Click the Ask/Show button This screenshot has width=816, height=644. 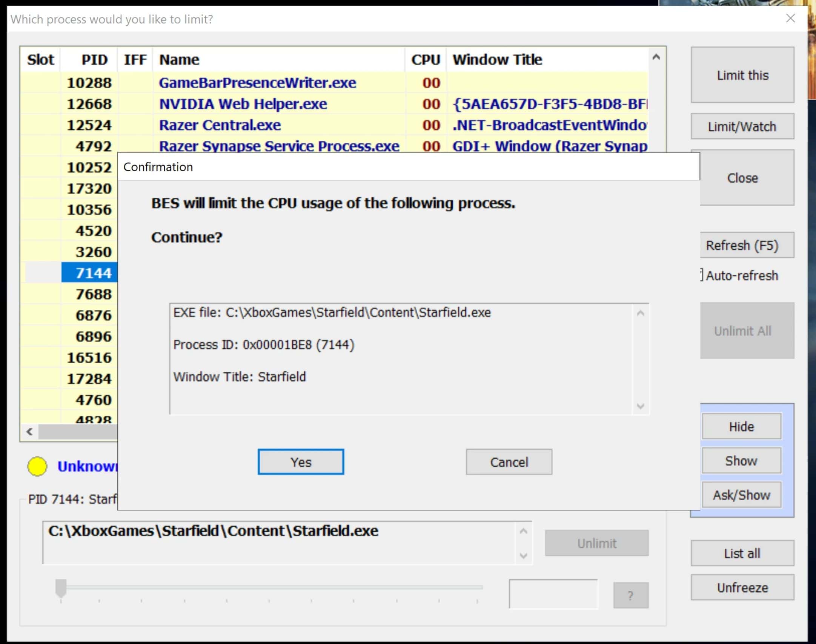(x=741, y=495)
